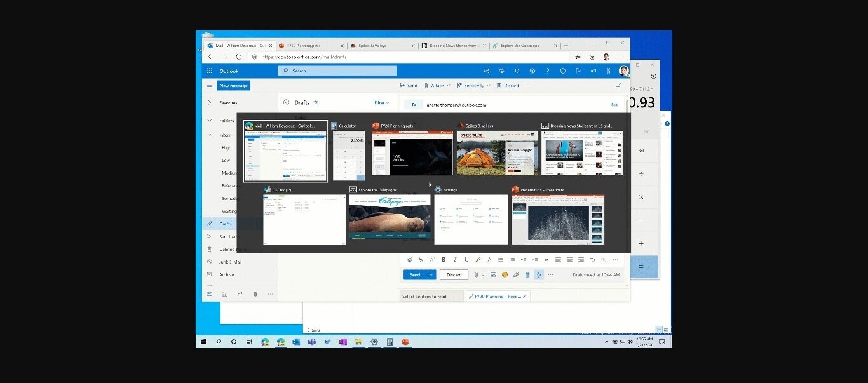Viewport: 868px width, 383px height.
Task: Open the Office app launcher grid
Action: [x=209, y=71]
